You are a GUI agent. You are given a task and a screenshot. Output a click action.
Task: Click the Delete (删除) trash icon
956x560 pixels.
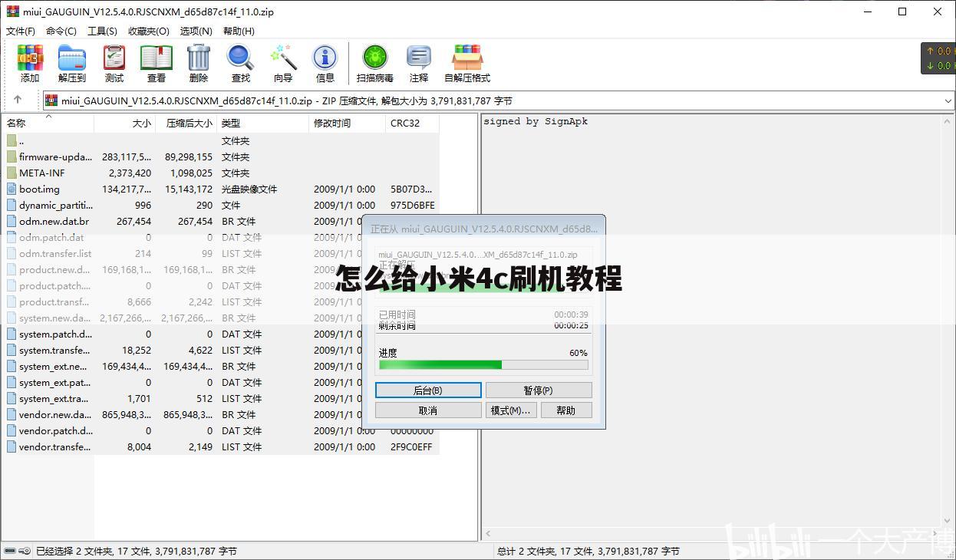[199, 63]
